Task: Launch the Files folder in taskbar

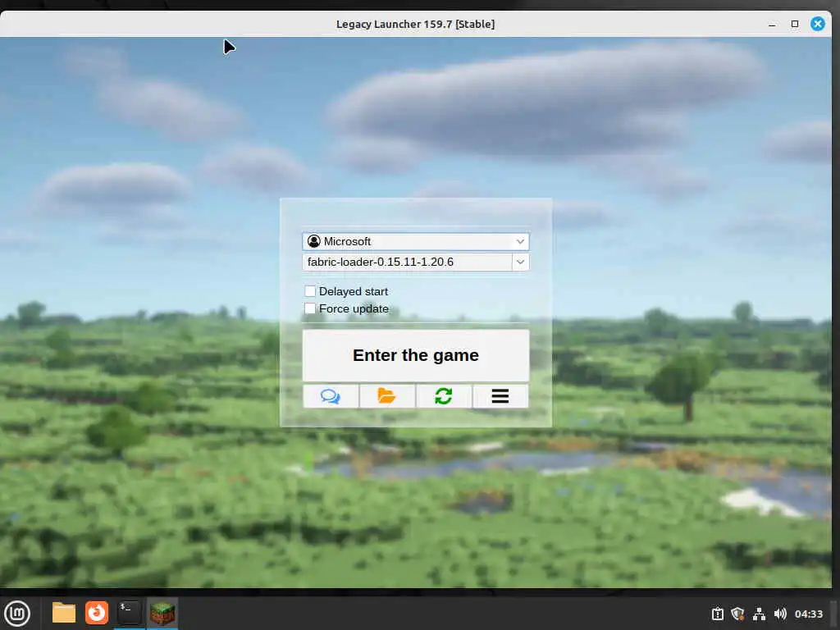Action: pos(64,613)
